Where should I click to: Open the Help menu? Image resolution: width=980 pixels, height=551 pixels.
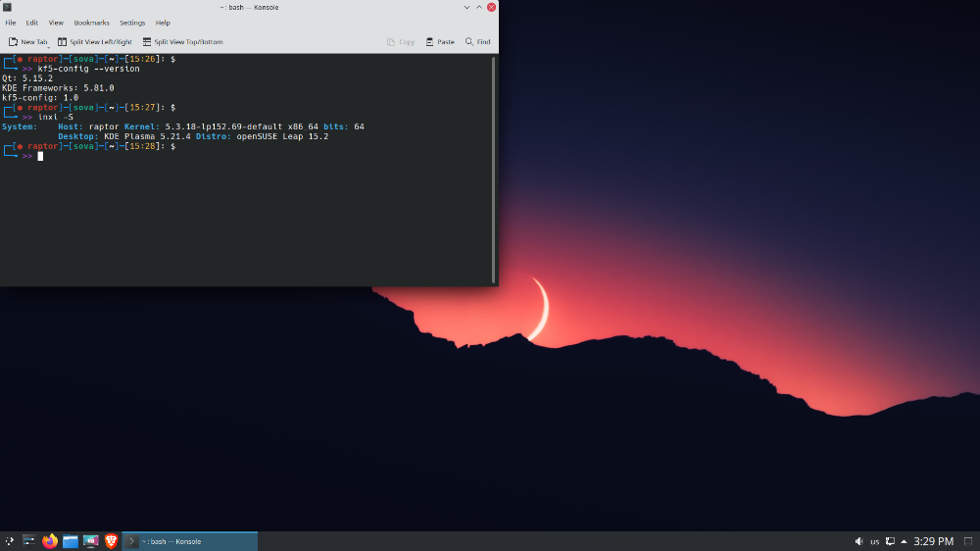click(163, 23)
